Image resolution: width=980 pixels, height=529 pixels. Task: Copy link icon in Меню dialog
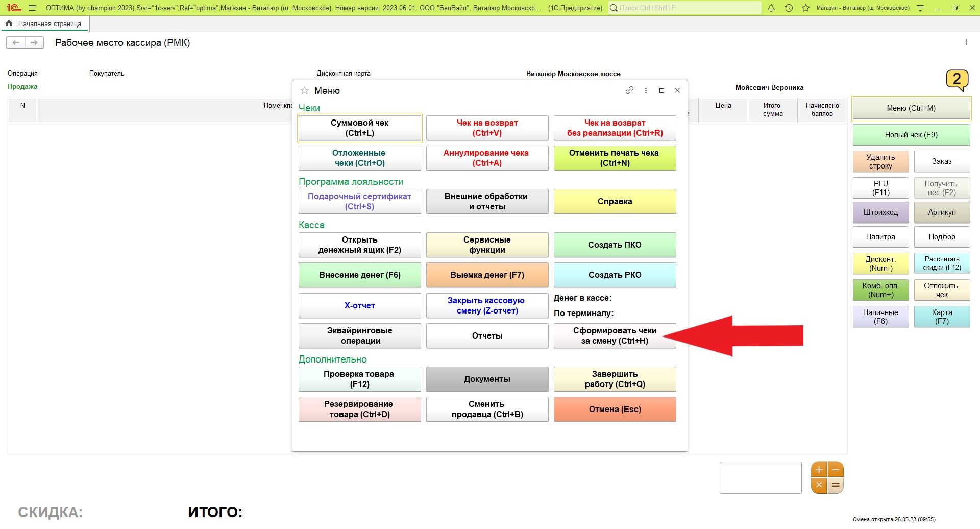(x=629, y=90)
